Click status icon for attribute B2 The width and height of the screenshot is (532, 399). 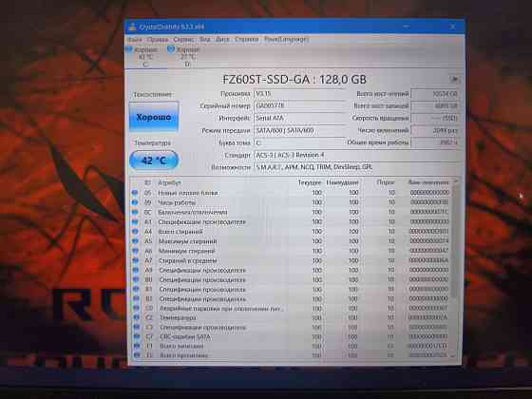(136, 299)
